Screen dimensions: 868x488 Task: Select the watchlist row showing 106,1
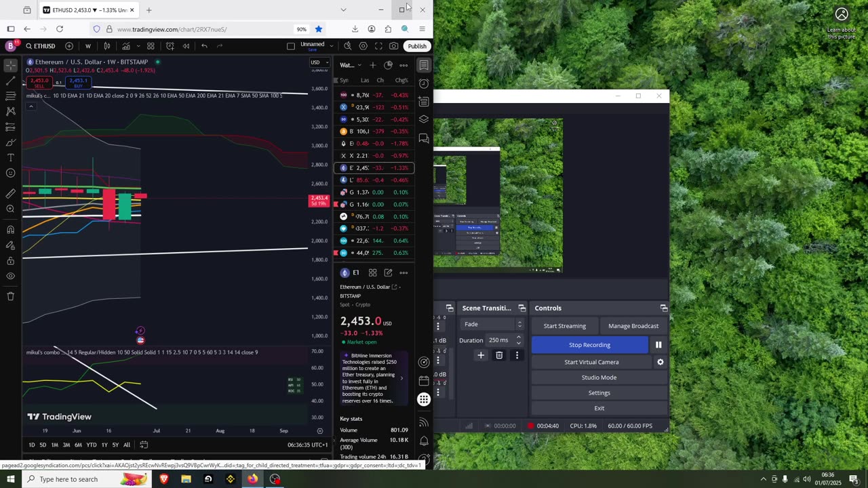tap(374, 131)
